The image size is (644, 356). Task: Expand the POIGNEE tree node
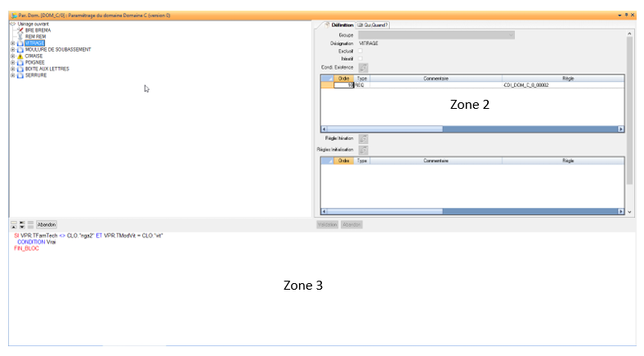coord(12,62)
